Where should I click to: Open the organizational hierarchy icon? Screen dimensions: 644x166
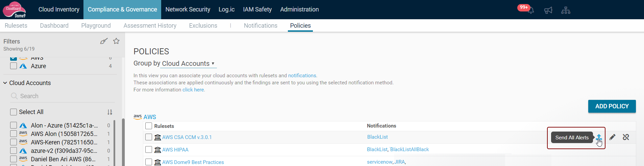566,10
